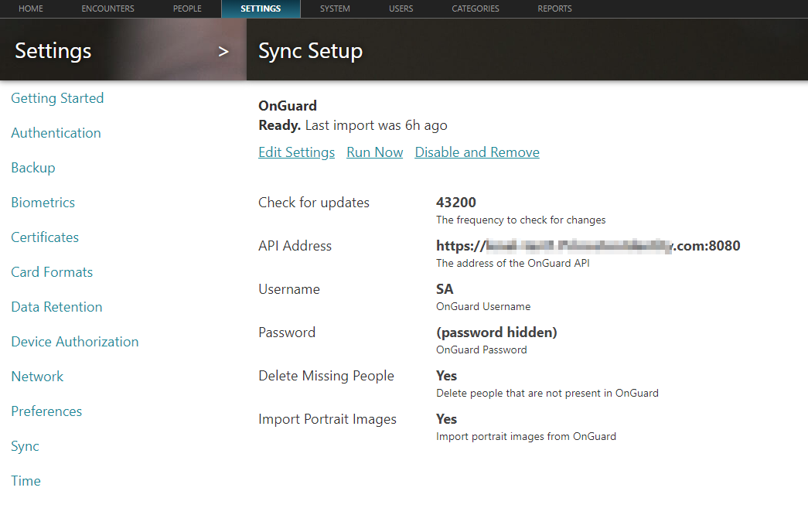808x532 pixels.
Task: Open Card Formats settings
Action: pos(52,272)
